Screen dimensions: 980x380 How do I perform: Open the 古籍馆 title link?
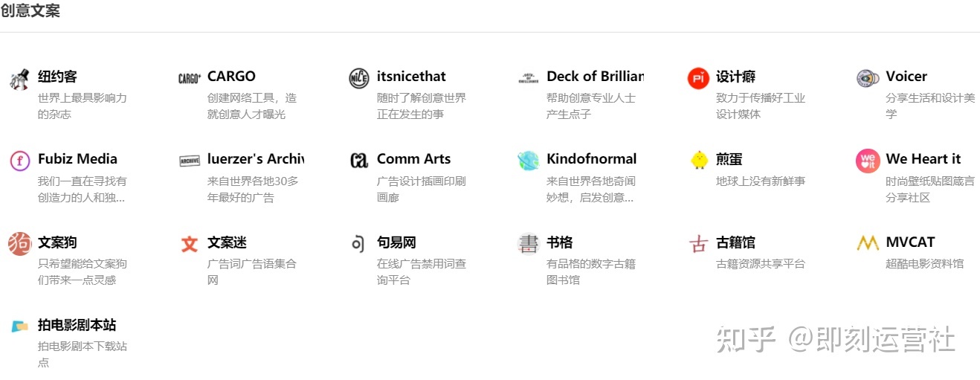[x=735, y=242]
